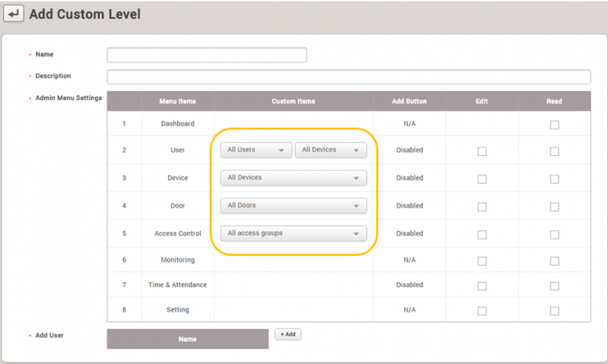Enable Edit for Access Control

[x=482, y=234]
